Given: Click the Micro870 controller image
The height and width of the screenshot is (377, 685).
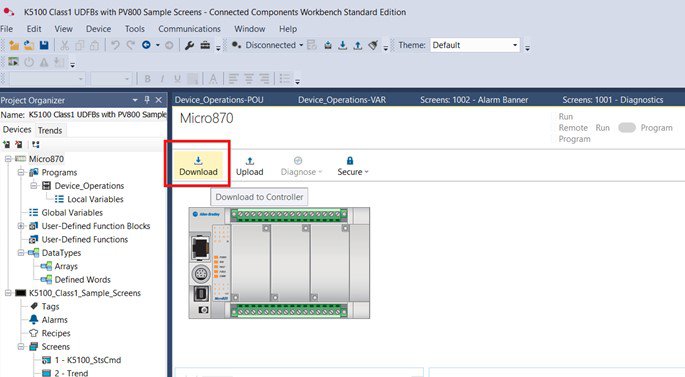Looking at the screenshot, I should click(279, 263).
